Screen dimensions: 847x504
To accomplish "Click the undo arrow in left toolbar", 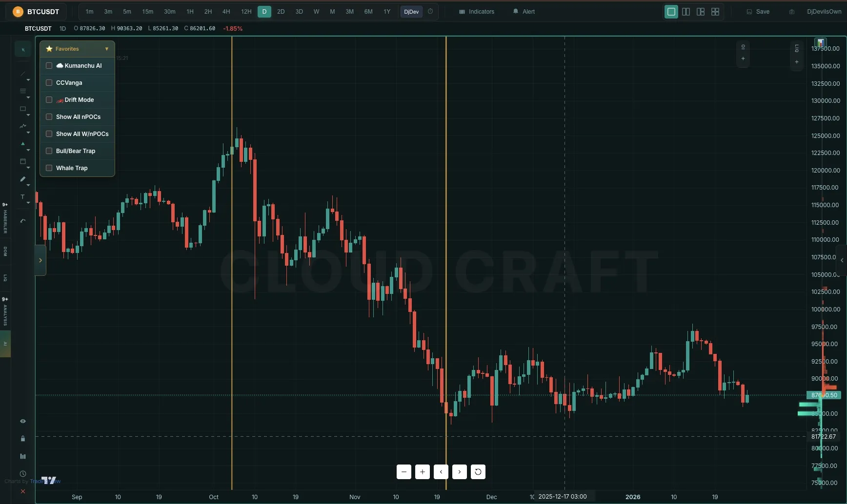I will 22,221.
